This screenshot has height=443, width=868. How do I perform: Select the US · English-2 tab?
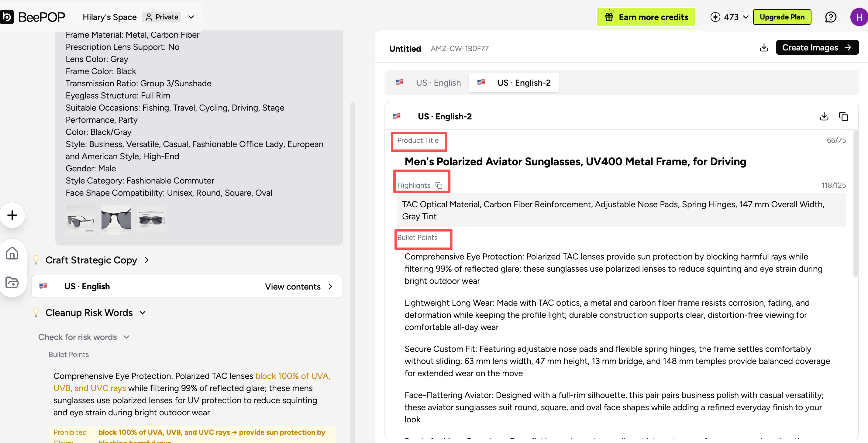tap(514, 83)
